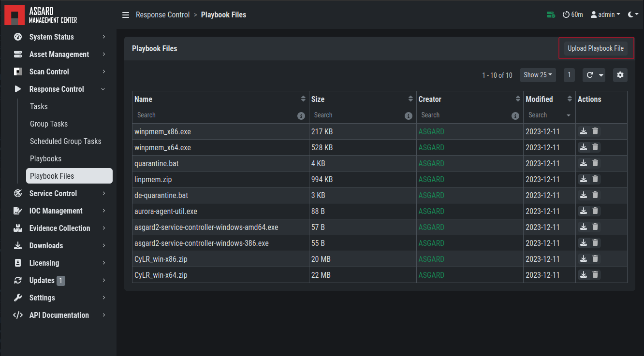Download winpmem_x64.exe file
Screen dimensions: 644x356
[584, 147]
